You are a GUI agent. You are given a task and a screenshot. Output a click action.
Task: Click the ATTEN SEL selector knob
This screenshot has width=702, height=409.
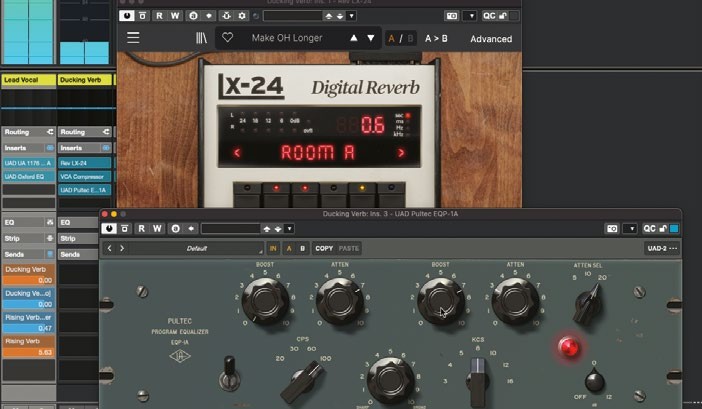588,303
